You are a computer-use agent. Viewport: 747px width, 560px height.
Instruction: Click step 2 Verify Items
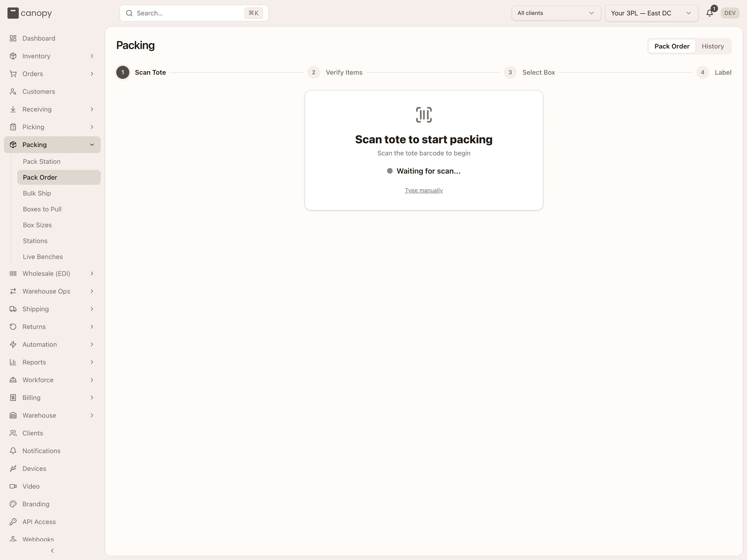coord(335,72)
